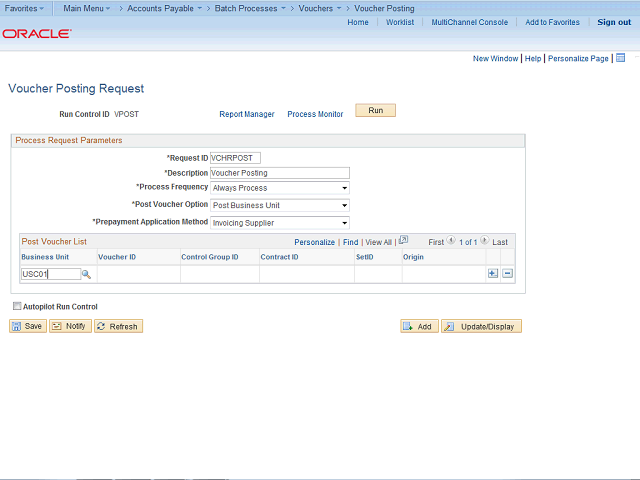Click Last in grid navigation

(x=500, y=242)
